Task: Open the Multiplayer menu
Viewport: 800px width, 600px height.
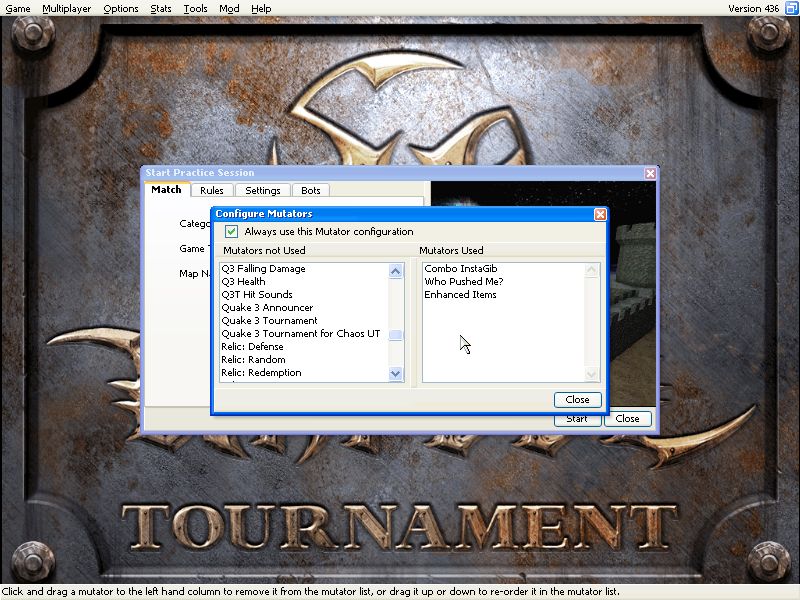Action: tap(66, 8)
